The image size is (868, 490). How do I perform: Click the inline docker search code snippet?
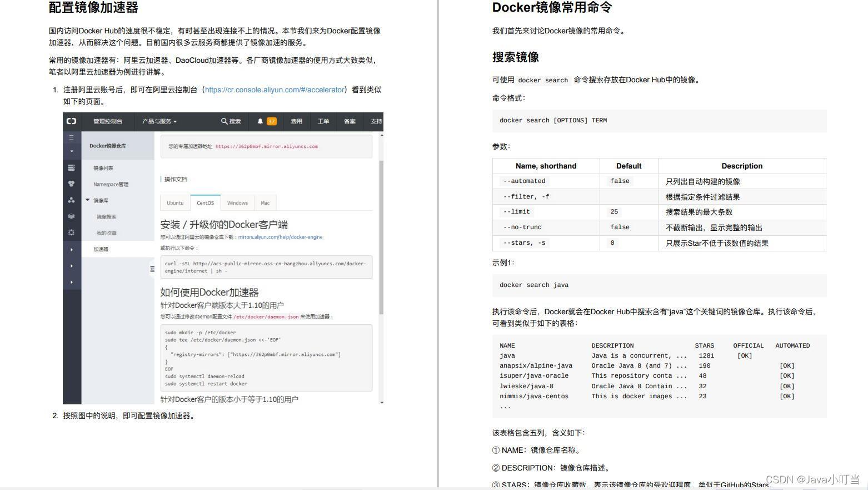543,80
